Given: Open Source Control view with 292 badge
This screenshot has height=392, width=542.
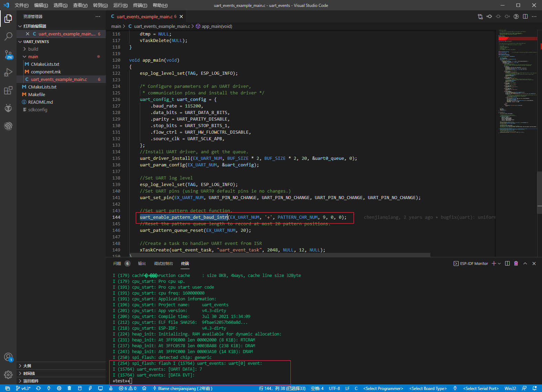Looking at the screenshot, I should coord(8,54).
